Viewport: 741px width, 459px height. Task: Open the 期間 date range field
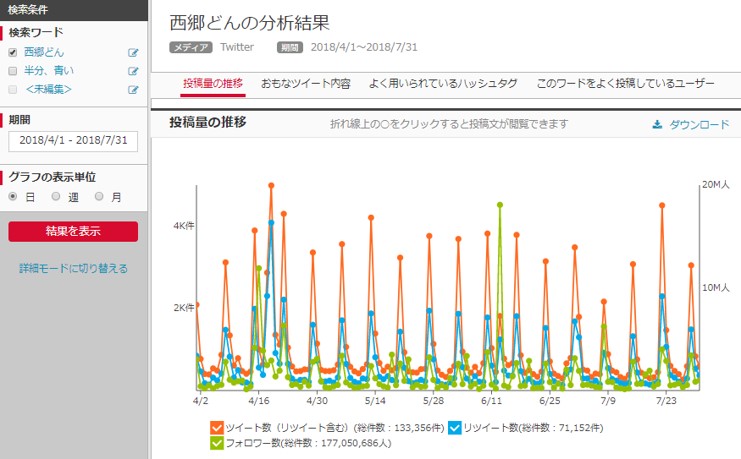(73, 141)
